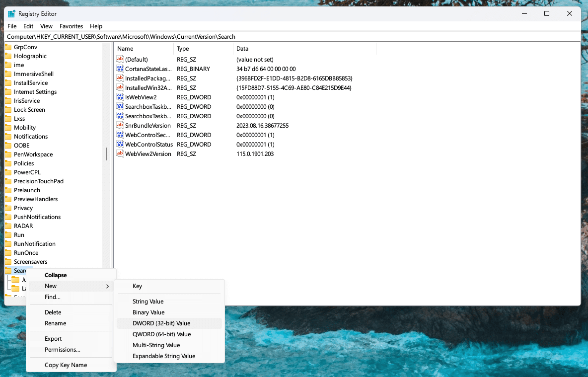The height and width of the screenshot is (377, 588).
Task: Click the ImmersiveShell folder icon
Action: click(x=8, y=74)
